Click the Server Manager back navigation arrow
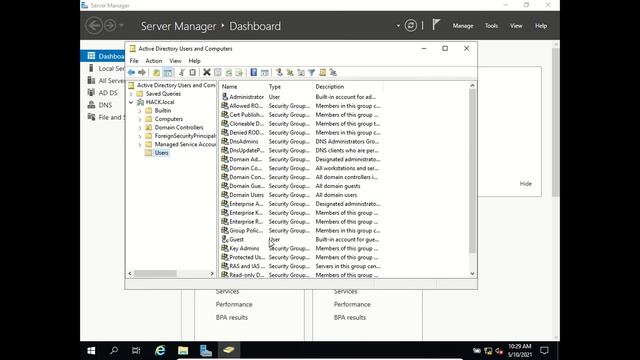This screenshot has height=360, width=640. point(94,26)
